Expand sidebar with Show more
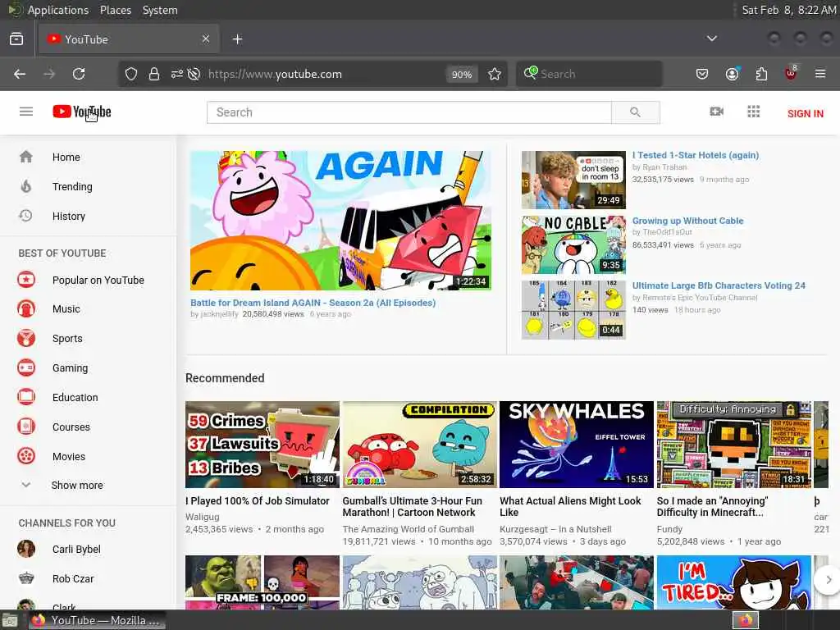This screenshot has width=840, height=630. coord(76,486)
